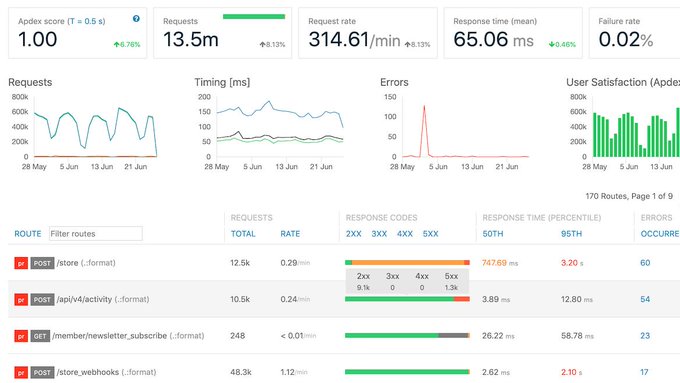Click the 747.69 ms value

pyautogui.click(x=500, y=263)
